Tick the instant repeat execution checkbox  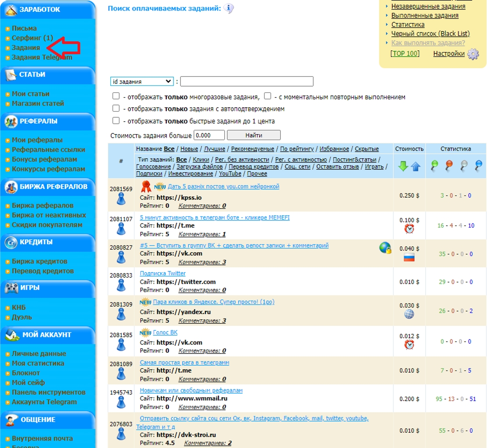(268, 96)
